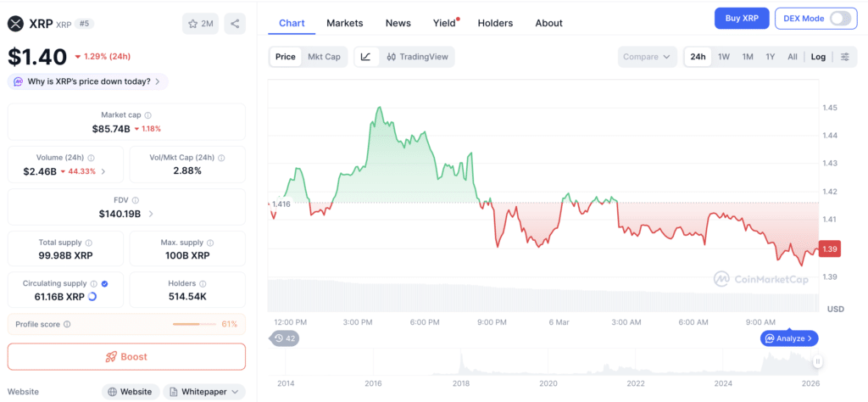Open the Holders tab

pyautogui.click(x=495, y=23)
